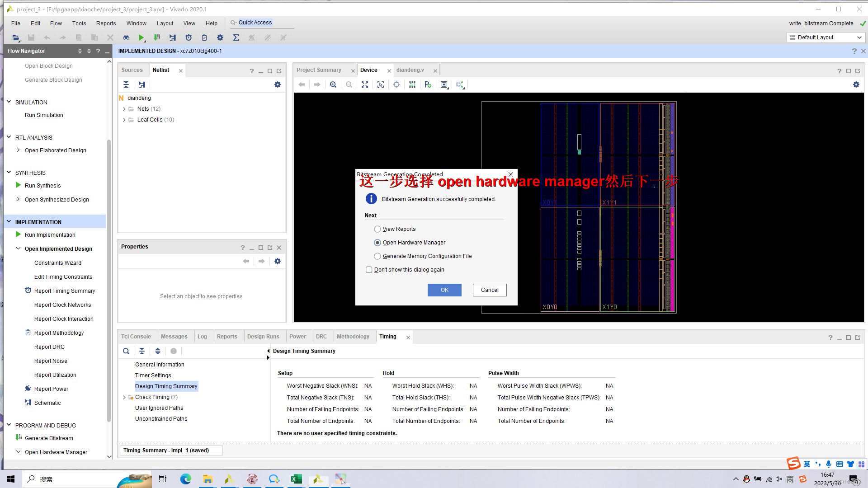868x488 pixels.
Task: Click the Zoom In icon in Device view
Action: click(333, 84)
